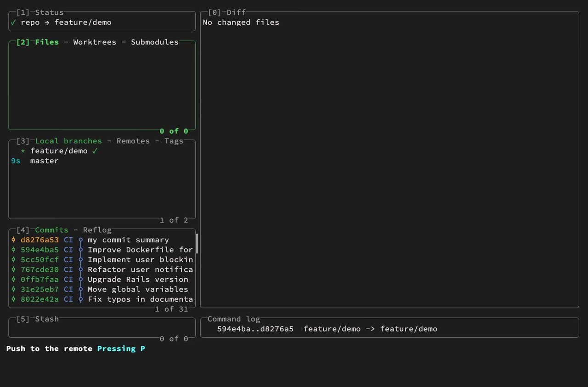Click the commit marker icon beside 594e4ba5
The height and width of the screenshot is (387, 588).
pos(13,250)
